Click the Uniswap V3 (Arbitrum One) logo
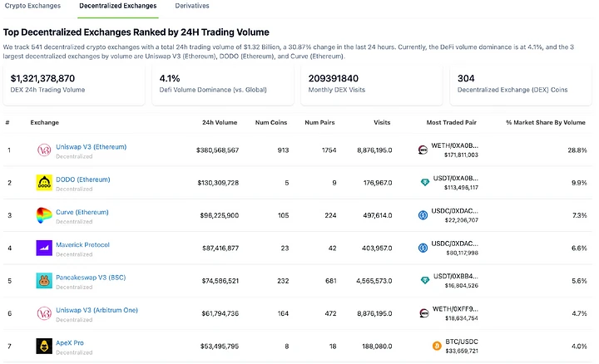Image resolution: width=599 pixels, height=364 pixels. point(44,313)
